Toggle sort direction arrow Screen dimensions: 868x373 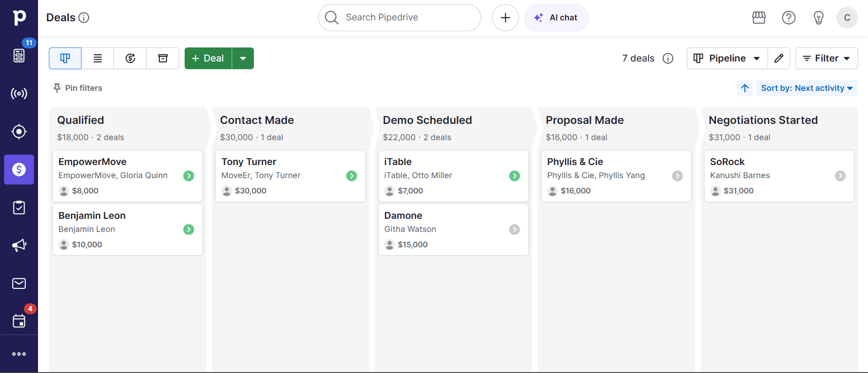click(744, 88)
